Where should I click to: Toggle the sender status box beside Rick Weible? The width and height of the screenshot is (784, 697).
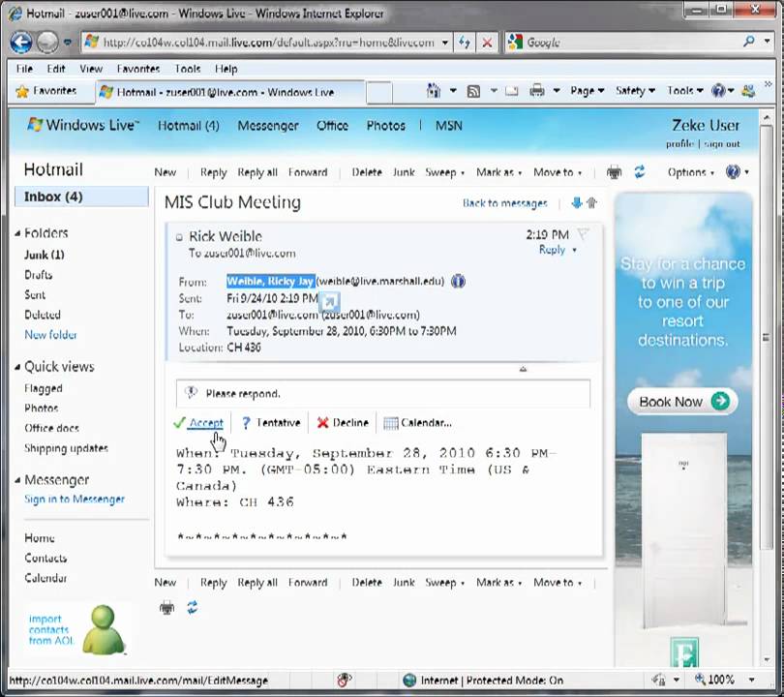click(179, 237)
